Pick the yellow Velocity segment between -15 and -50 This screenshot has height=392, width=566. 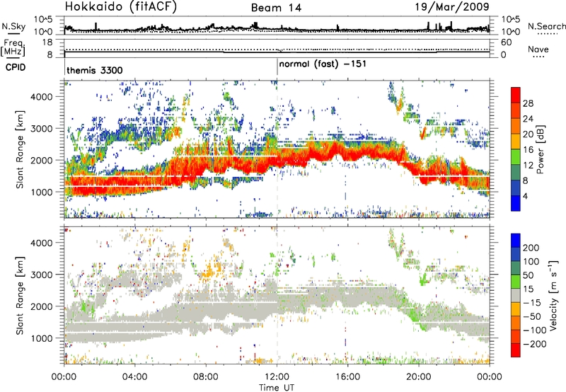(516, 309)
